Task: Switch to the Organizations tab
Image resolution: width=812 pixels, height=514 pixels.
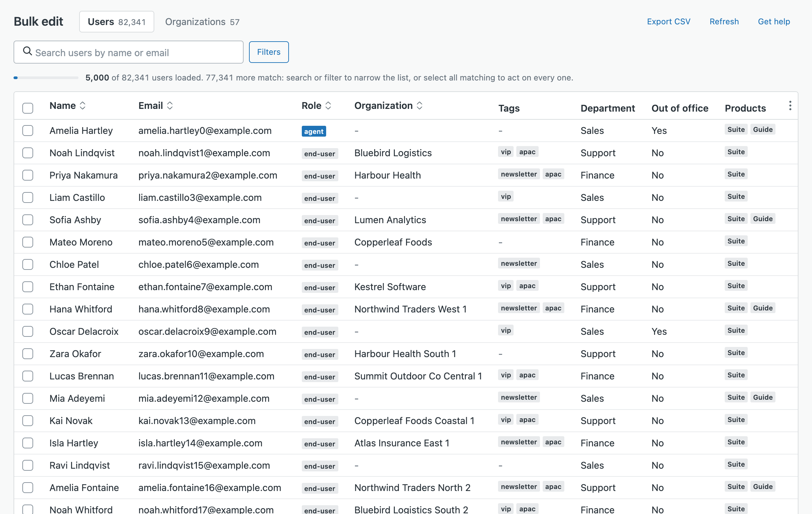Action: [x=202, y=22]
